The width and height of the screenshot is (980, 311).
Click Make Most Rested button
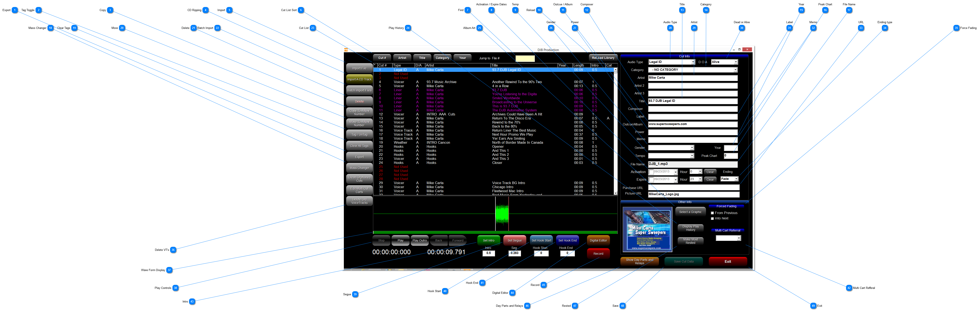point(690,241)
